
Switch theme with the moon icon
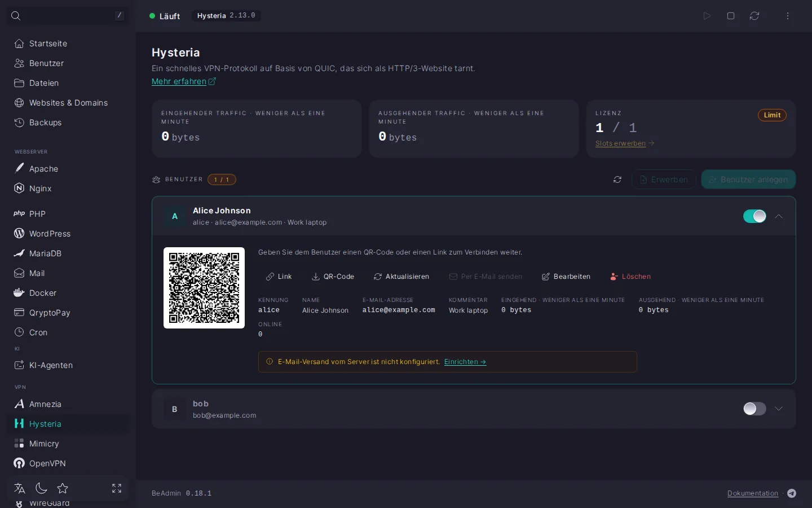(41, 488)
